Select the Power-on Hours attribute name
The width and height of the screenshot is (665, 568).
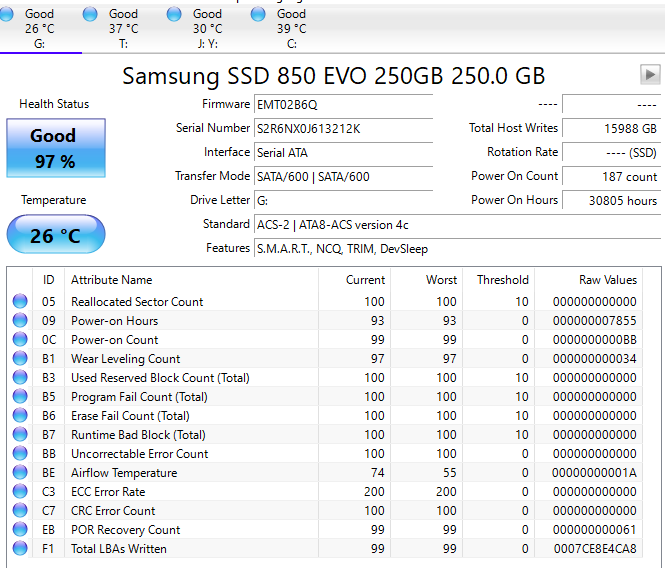[115, 321]
